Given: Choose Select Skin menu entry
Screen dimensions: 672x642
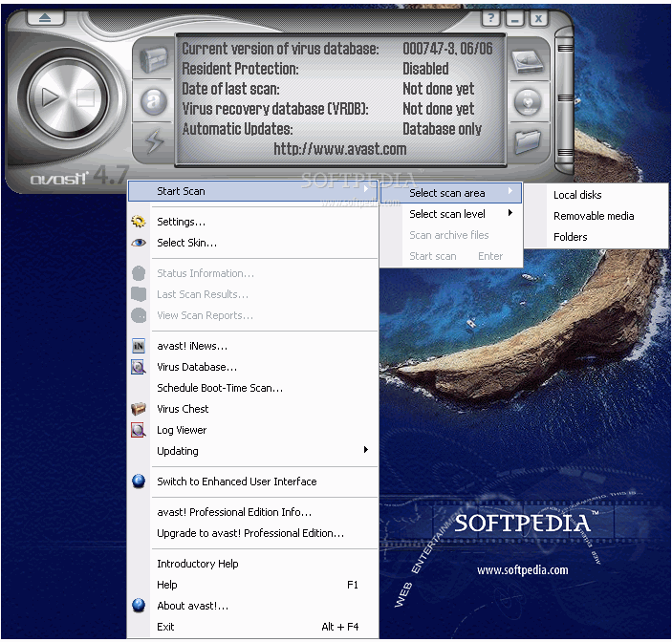Looking at the screenshot, I should pos(252,243).
